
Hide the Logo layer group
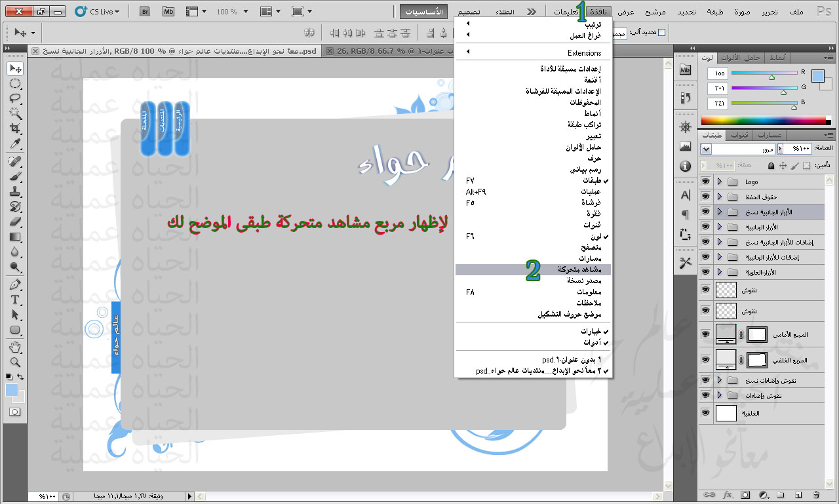tap(705, 182)
